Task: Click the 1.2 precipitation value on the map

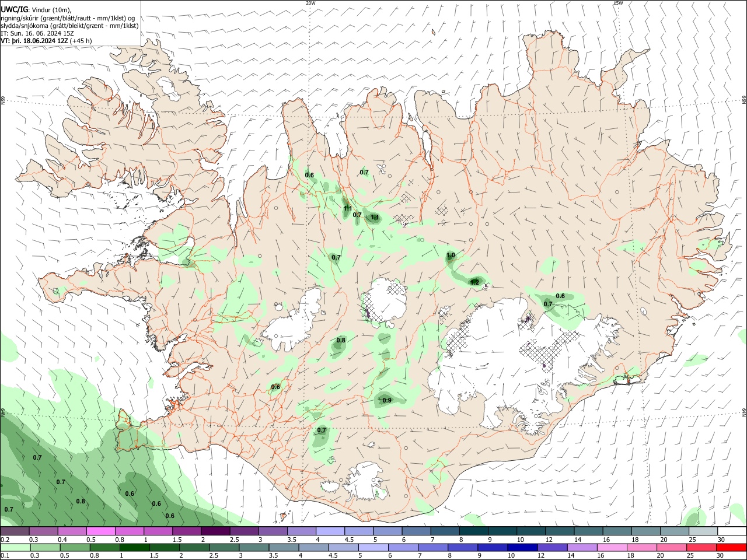Action: click(x=474, y=282)
